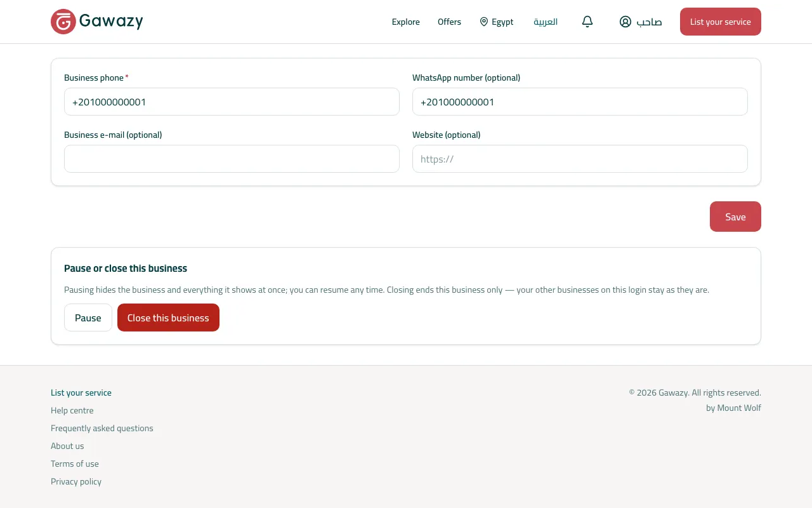Focus the Business phone field

[x=232, y=102]
